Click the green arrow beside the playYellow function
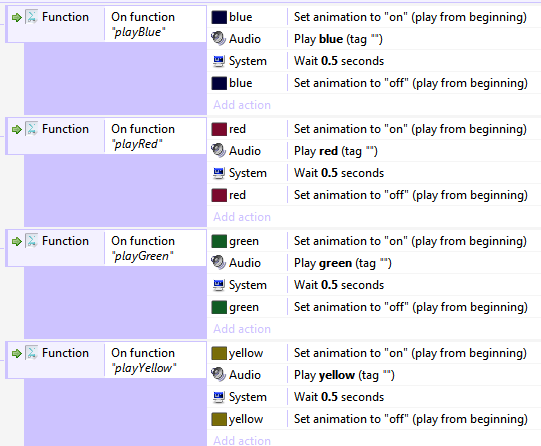Screen dimensions: 541x446 coord(17,354)
